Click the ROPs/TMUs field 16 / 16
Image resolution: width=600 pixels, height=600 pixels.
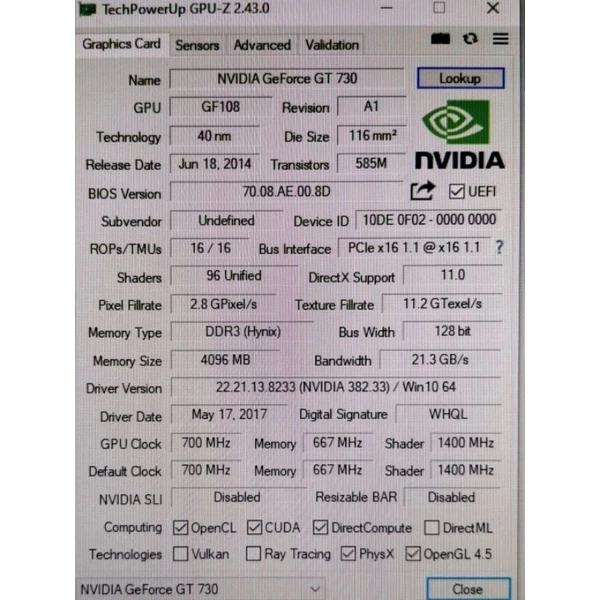(210, 248)
